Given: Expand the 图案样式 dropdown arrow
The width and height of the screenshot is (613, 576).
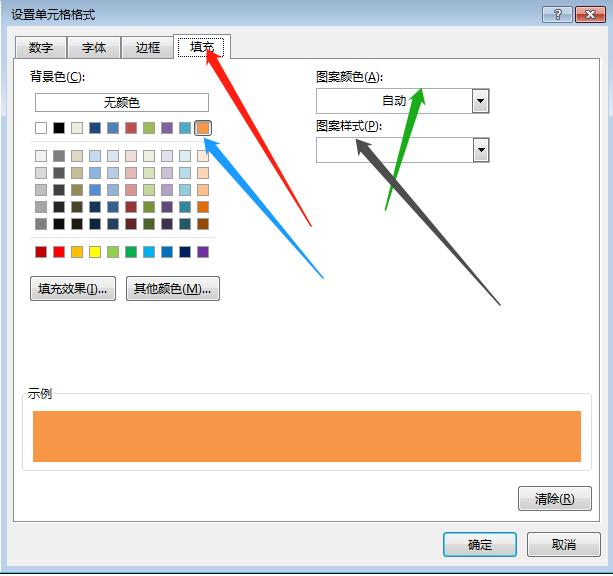Looking at the screenshot, I should click(x=480, y=150).
